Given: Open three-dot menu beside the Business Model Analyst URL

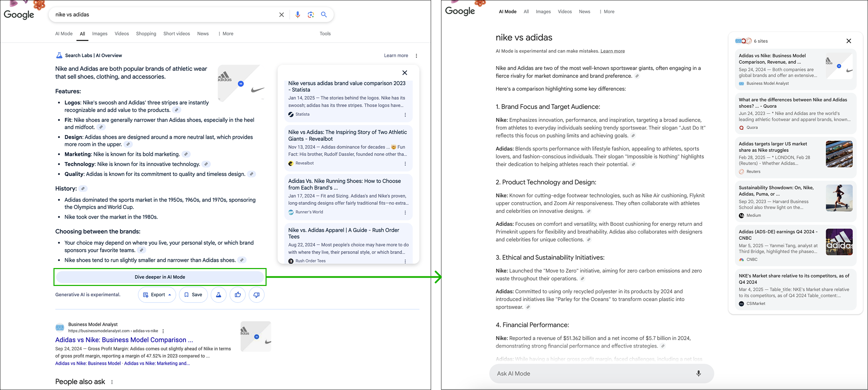Looking at the screenshot, I should (x=163, y=331).
